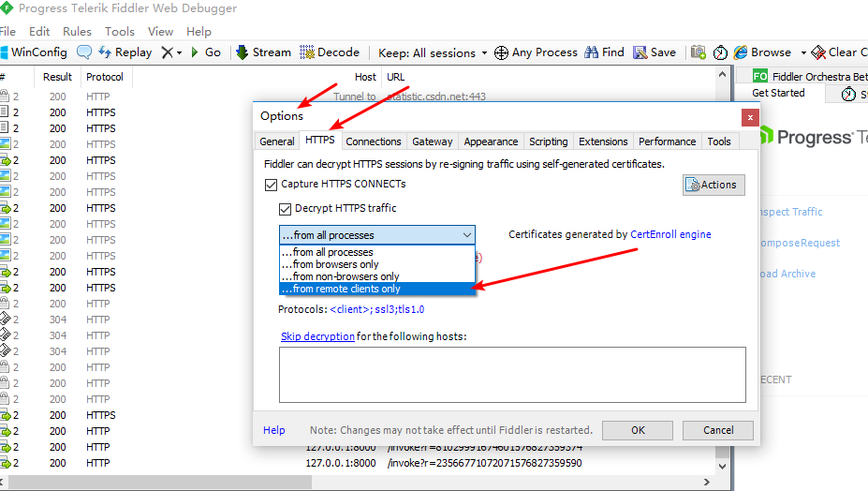Open the Tools menu
Screen dimensions: 868x491
(x=120, y=32)
